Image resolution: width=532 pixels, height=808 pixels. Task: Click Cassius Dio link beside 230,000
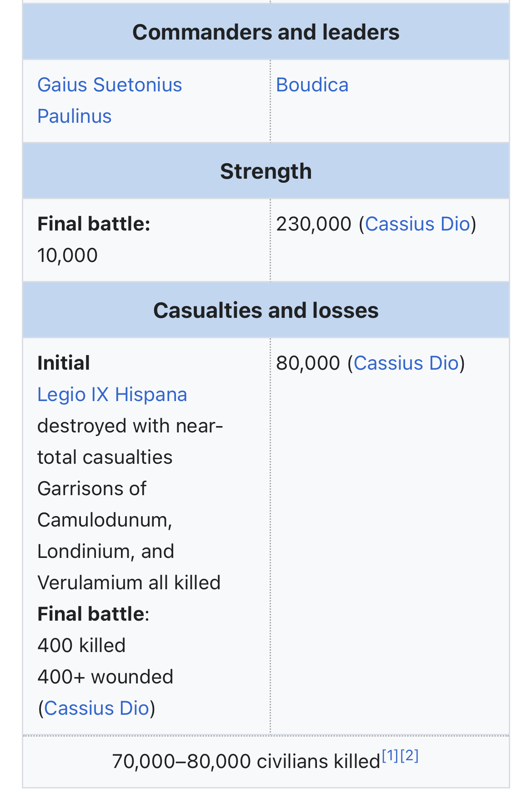pos(417,224)
